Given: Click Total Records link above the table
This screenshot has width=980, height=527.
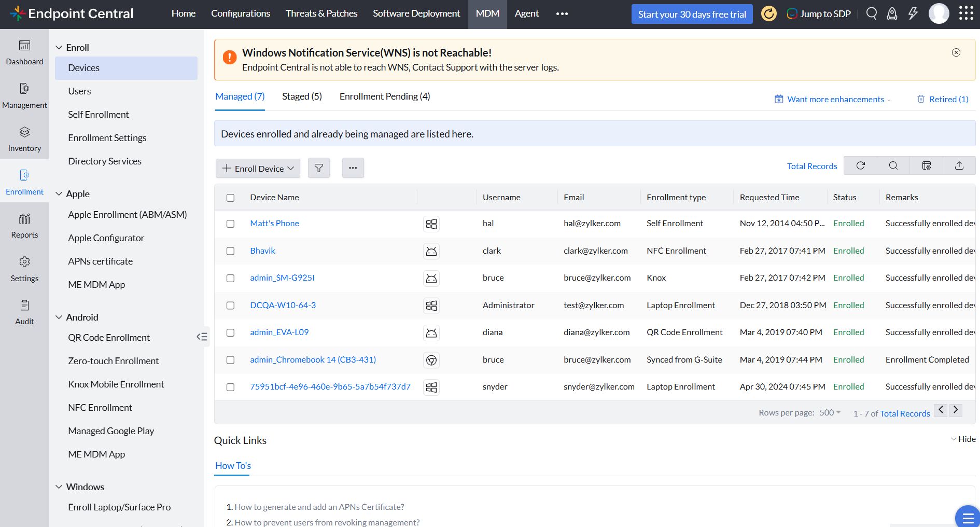Looking at the screenshot, I should pyautogui.click(x=812, y=166).
